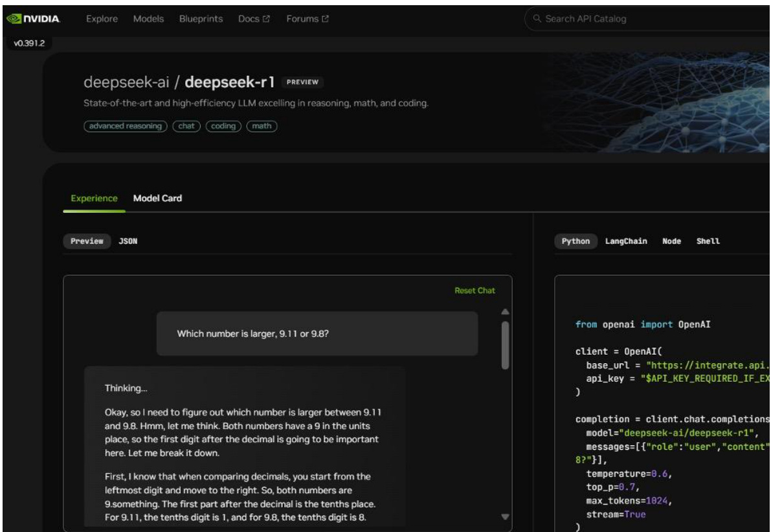Select the chat tag
Image resolution: width=771 pixels, height=532 pixels.
pyautogui.click(x=186, y=126)
